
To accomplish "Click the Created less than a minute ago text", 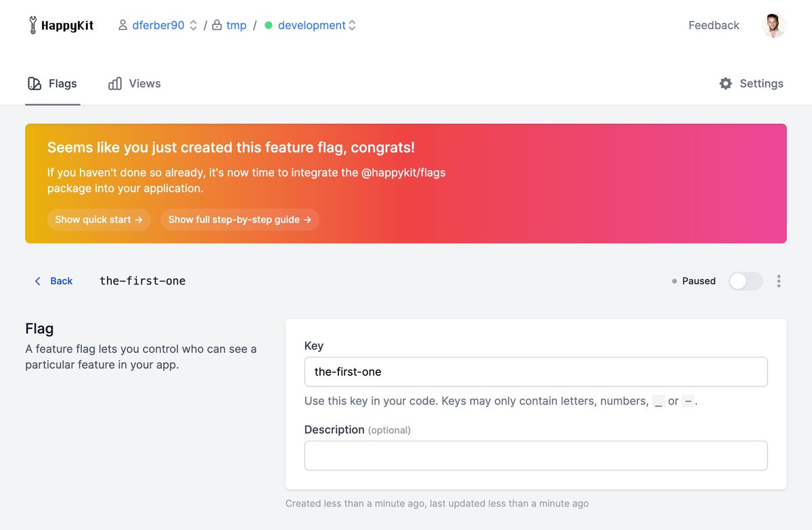I will pos(437,504).
